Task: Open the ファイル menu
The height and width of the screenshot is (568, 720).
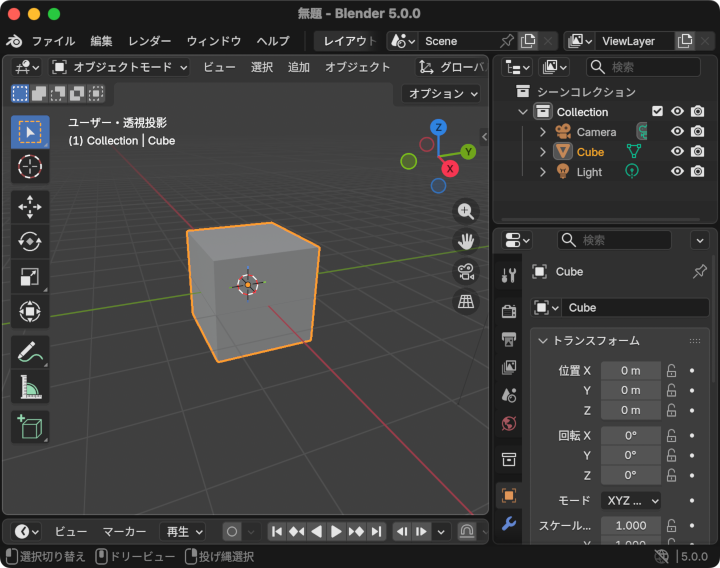Action: pos(53,41)
